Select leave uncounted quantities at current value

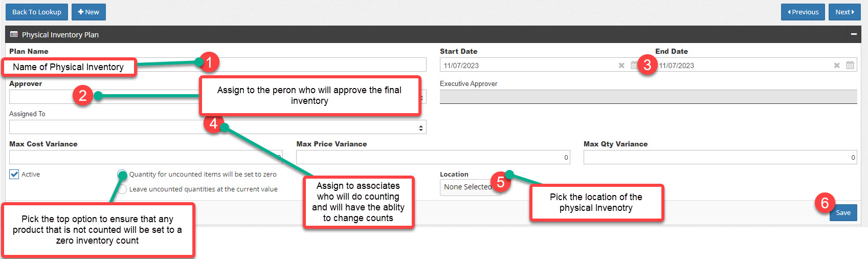pyautogui.click(x=122, y=189)
